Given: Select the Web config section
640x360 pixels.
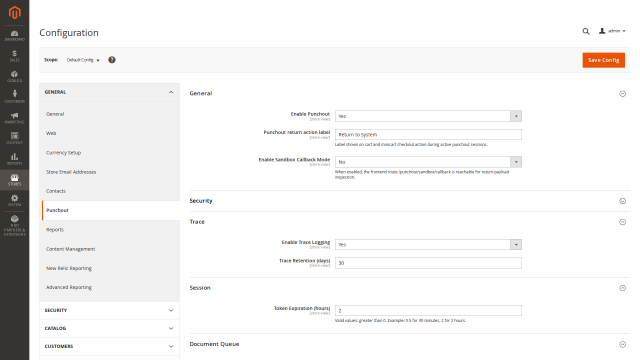Looking at the screenshot, I should pyautogui.click(x=51, y=133).
